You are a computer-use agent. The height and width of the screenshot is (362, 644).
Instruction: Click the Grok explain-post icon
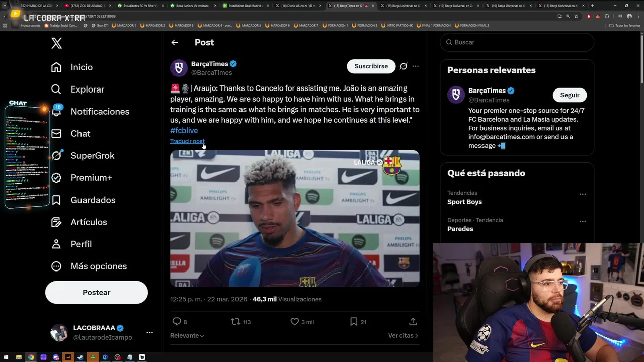[x=404, y=66]
